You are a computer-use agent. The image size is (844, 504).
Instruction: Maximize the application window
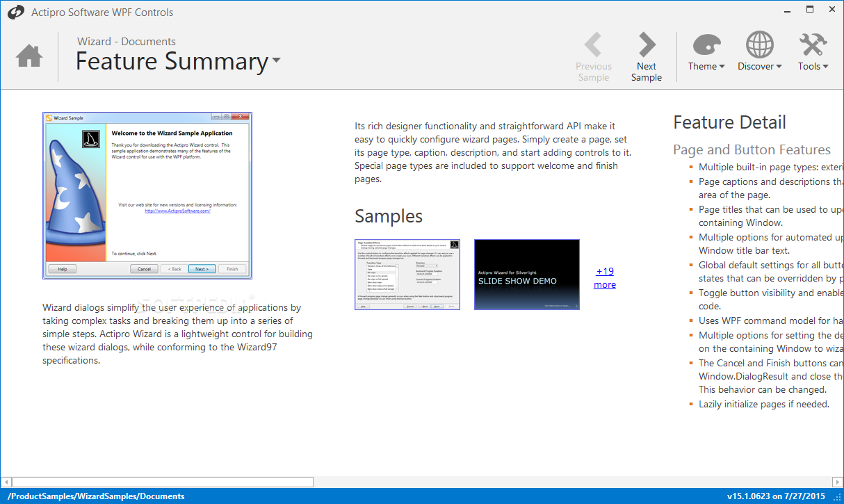[x=810, y=10]
